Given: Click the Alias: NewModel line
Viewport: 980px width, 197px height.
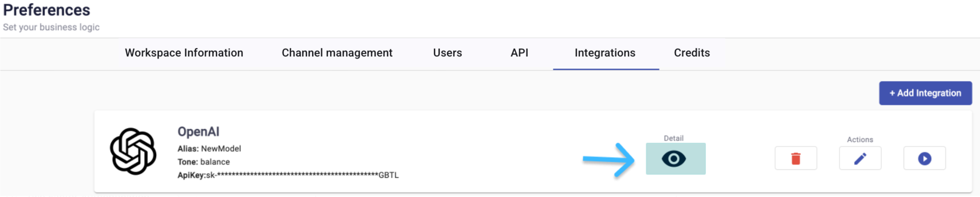Looking at the screenshot, I should pos(209,149).
